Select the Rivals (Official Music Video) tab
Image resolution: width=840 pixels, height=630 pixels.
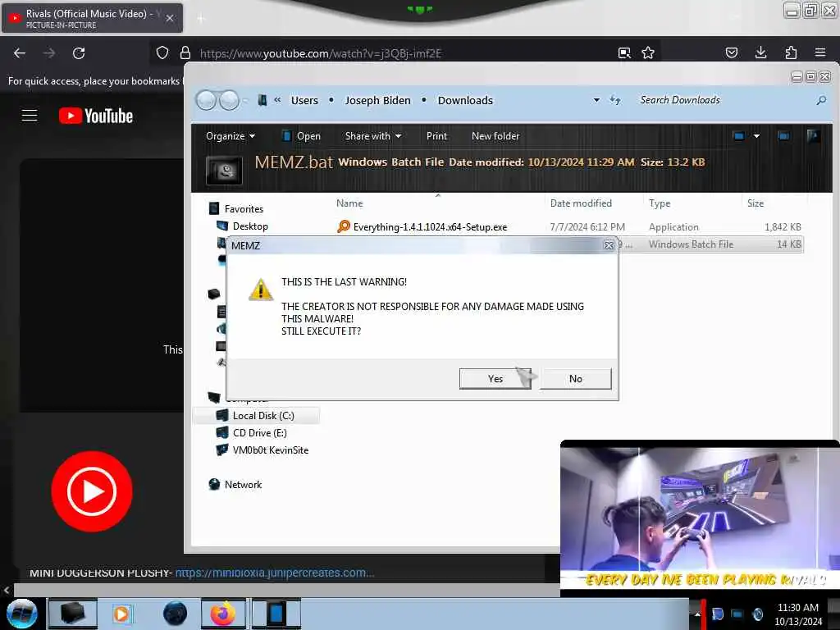point(92,18)
